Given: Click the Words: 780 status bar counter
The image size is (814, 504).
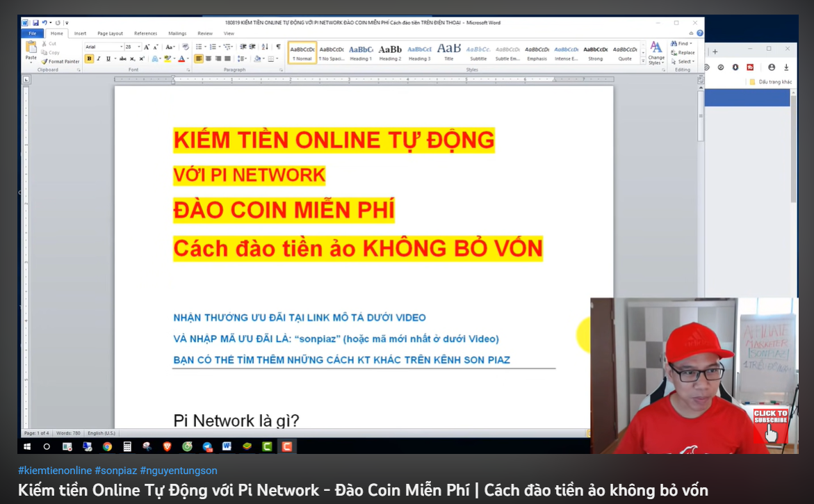Looking at the screenshot, I should [68, 433].
